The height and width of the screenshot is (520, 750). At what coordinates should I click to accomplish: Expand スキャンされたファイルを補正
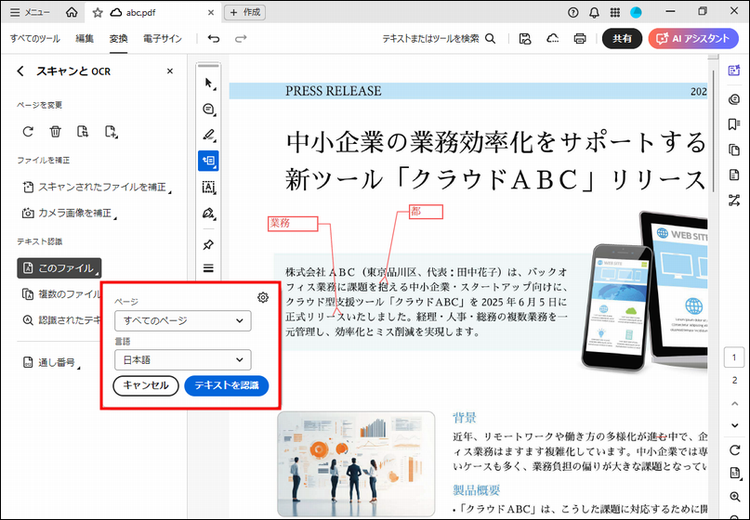(x=97, y=187)
